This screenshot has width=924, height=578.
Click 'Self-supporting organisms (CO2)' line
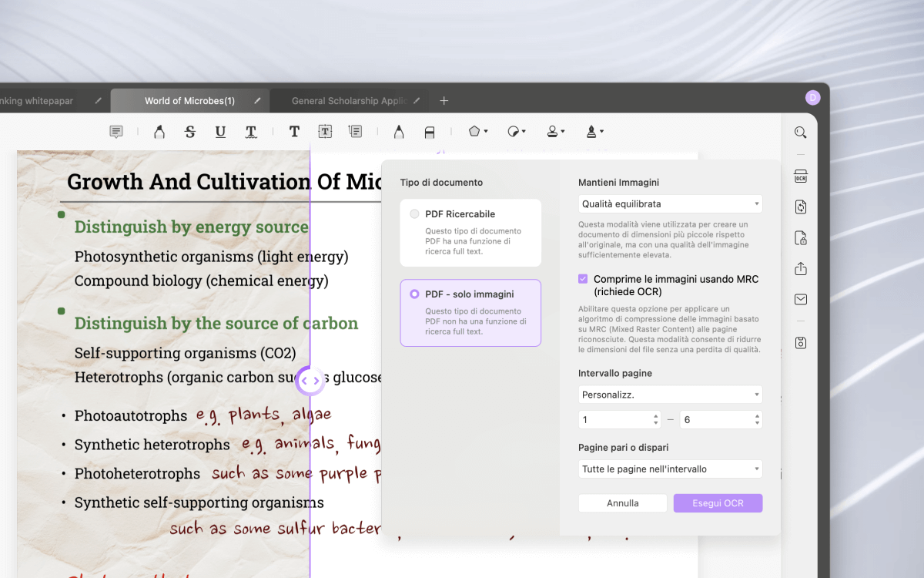point(185,354)
